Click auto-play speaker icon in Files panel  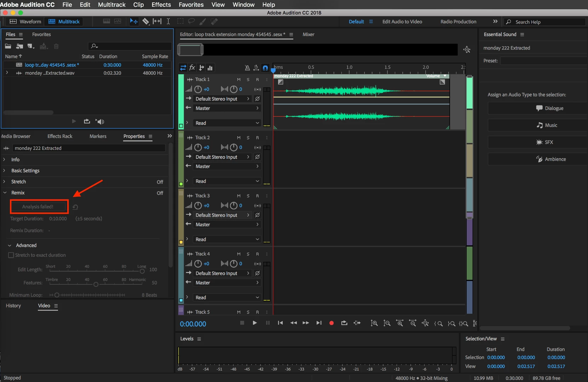click(100, 122)
